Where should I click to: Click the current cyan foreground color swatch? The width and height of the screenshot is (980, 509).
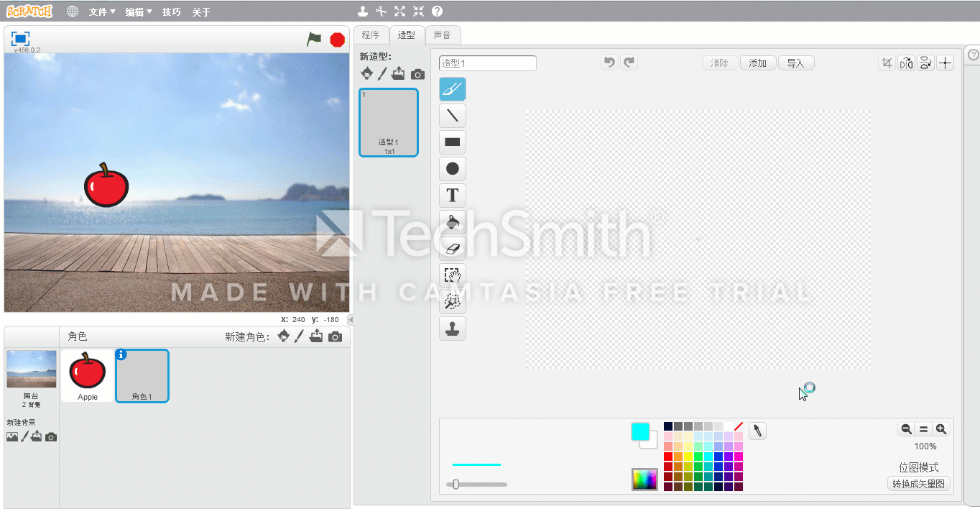click(640, 431)
